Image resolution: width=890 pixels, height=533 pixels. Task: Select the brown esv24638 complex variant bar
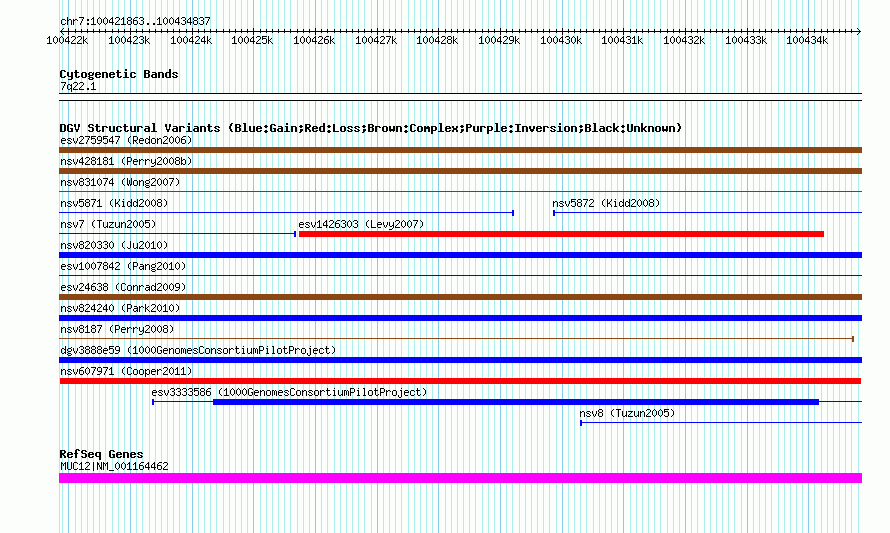[460, 297]
